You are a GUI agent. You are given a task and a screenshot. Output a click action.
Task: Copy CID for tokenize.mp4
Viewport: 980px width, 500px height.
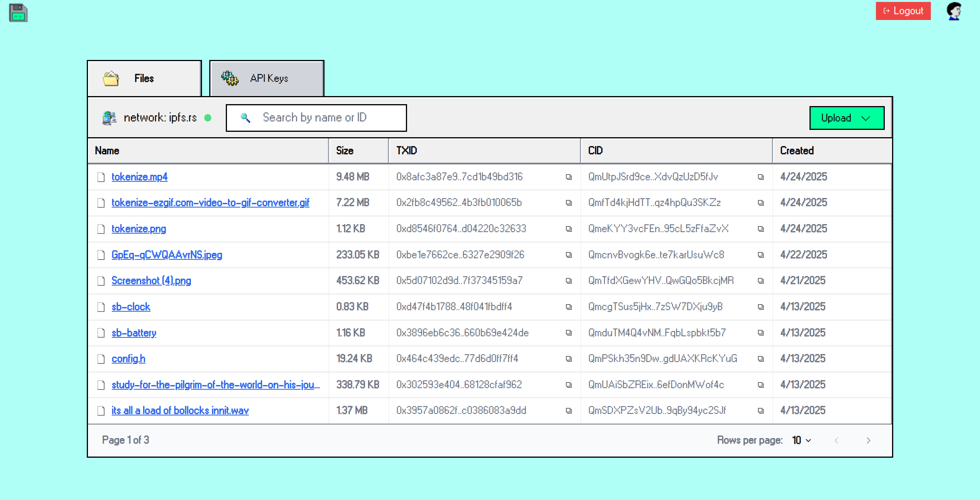[x=761, y=177]
